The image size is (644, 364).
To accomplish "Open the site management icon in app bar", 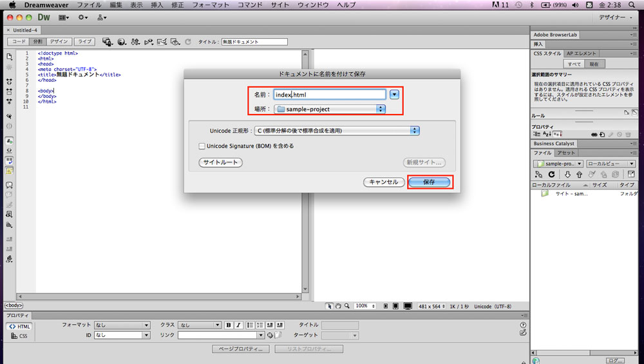I will [x=102, y=17].
